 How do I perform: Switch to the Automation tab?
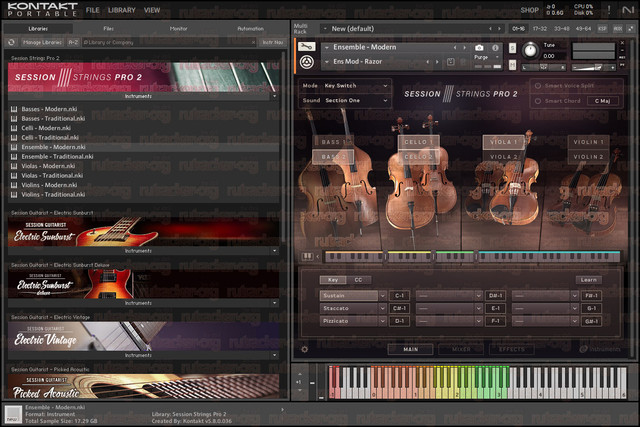click(x=250, y=29)
